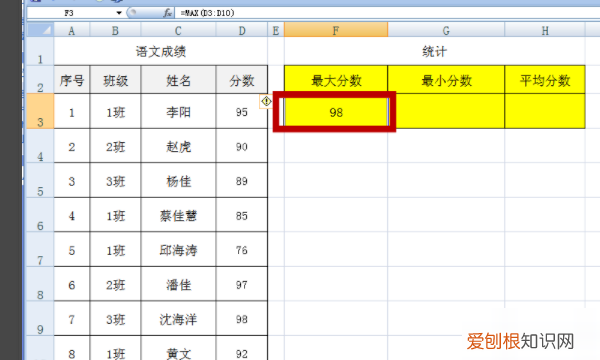Click the 统计 title cell
The width and height of the screenshot is (600, 360).
435,51
